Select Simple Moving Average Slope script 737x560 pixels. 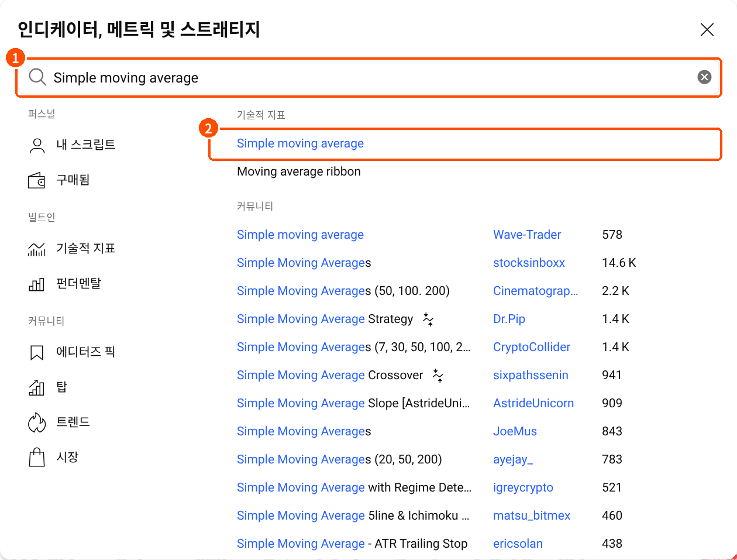point(353,403)
